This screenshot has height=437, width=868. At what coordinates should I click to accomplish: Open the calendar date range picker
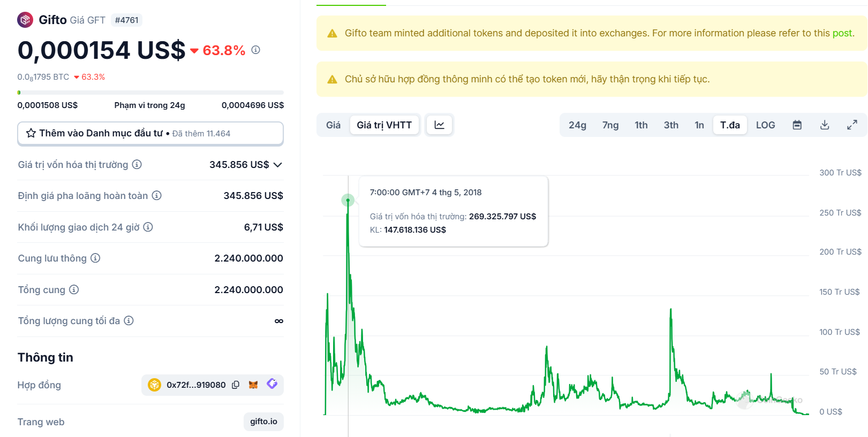797,125
